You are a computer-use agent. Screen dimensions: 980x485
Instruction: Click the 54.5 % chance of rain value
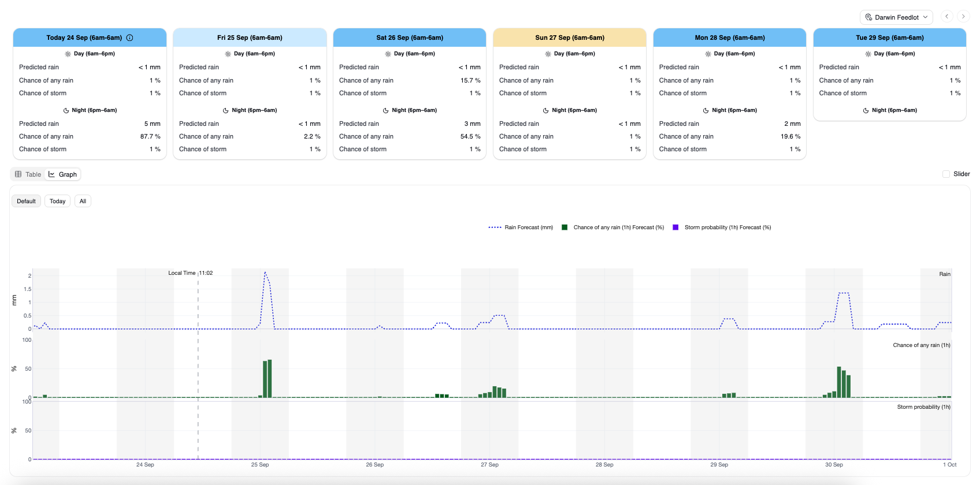470,136
